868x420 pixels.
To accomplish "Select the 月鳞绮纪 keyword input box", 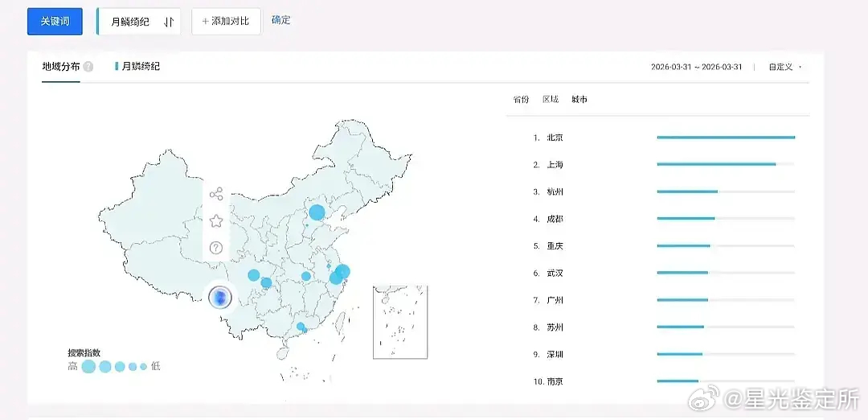I will 138,22.
